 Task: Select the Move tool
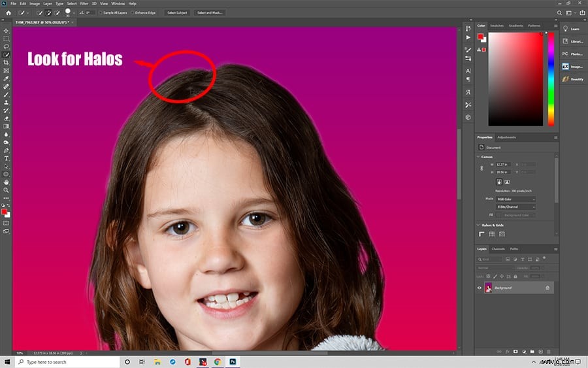[6, 31]
